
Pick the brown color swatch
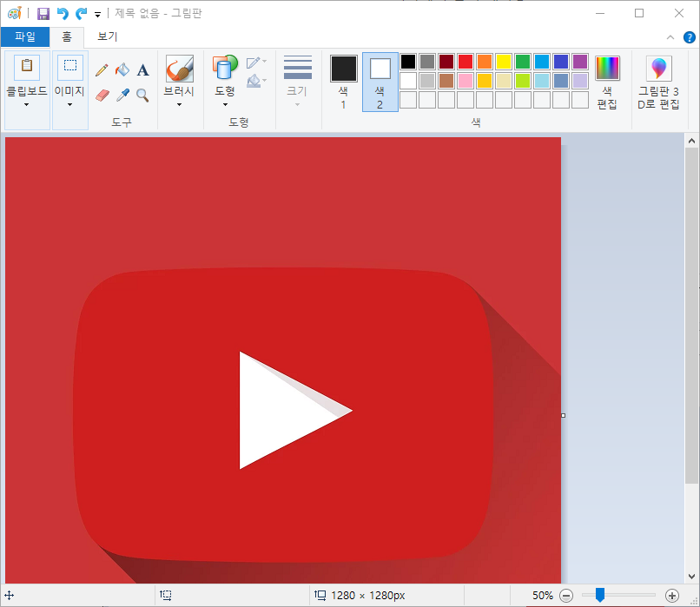tap(446, 81)
